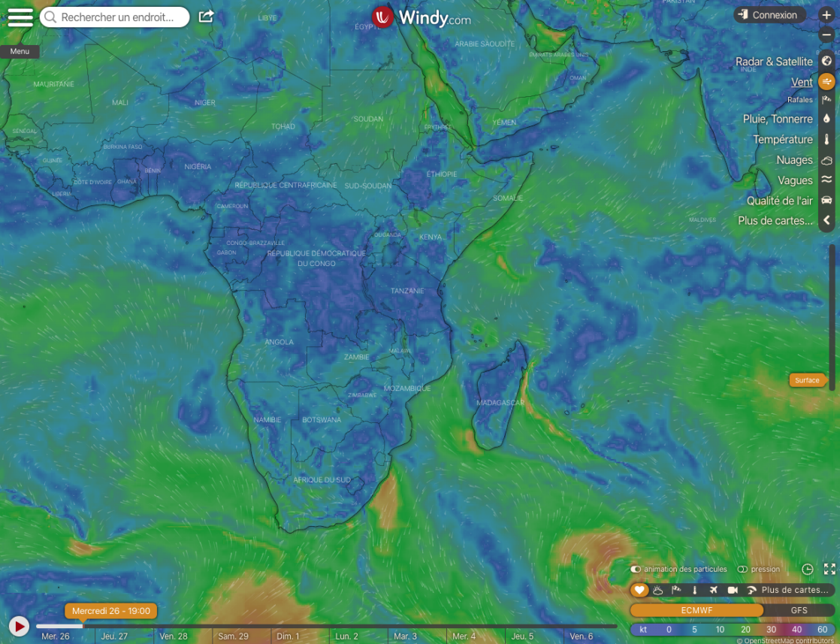This screenshot has width=840, height=644.
Task: Switch forecast model to GFS
Action: pos(799,610)
